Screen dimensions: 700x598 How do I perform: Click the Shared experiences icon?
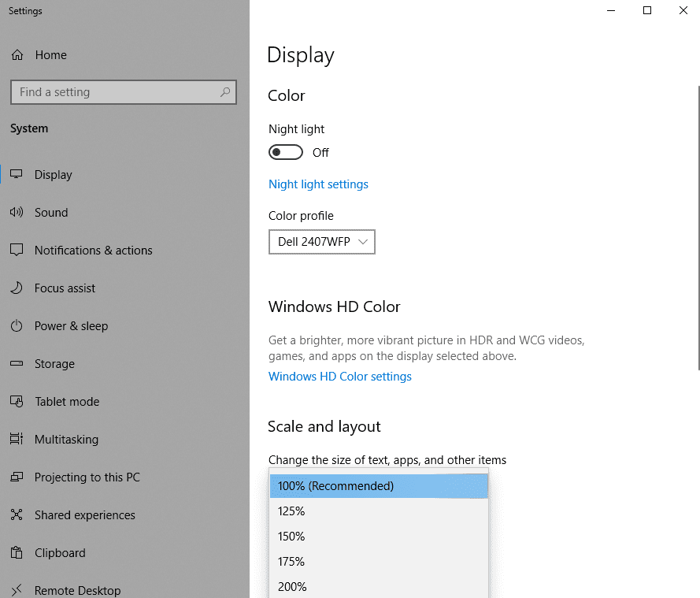coord(17,515)
